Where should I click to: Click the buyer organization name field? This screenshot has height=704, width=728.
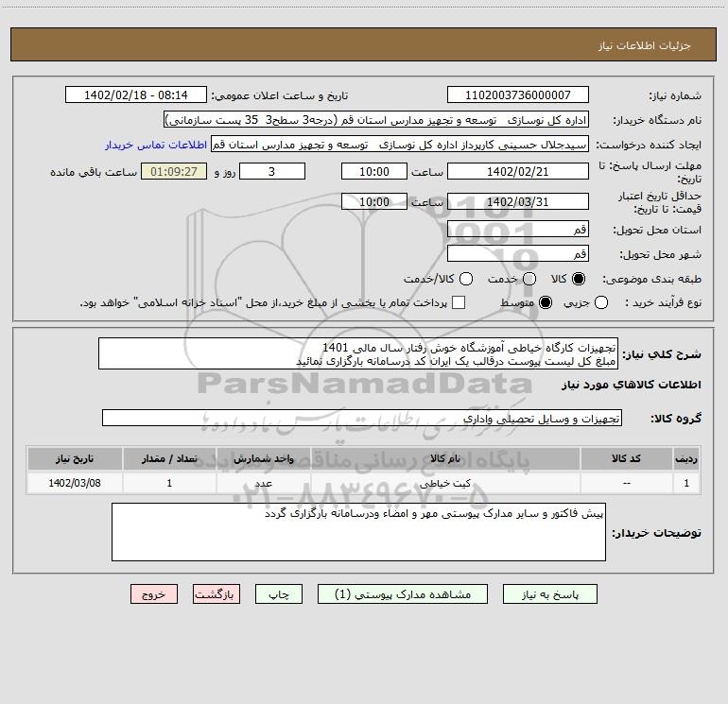point(376,120)
